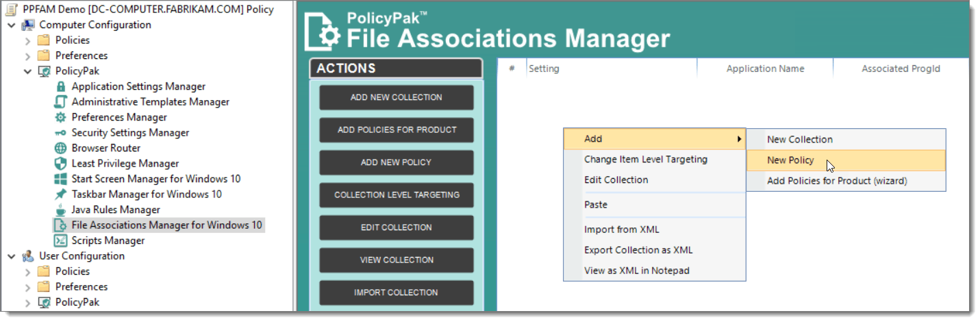Click the File Associations Manager file icon
980x322 pixels.
pyautogui.click(x=60, y=225)
